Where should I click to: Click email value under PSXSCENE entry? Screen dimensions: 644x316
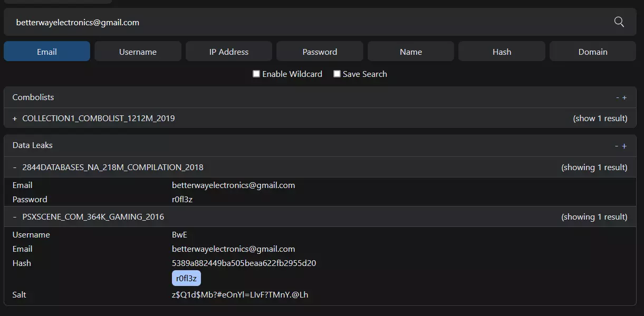(x=233, y=249)
